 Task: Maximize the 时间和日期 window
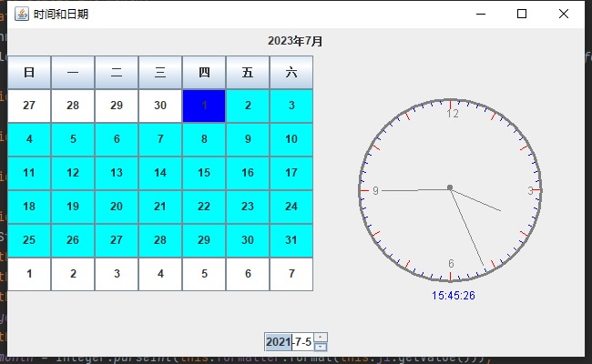tap(522, 14)
